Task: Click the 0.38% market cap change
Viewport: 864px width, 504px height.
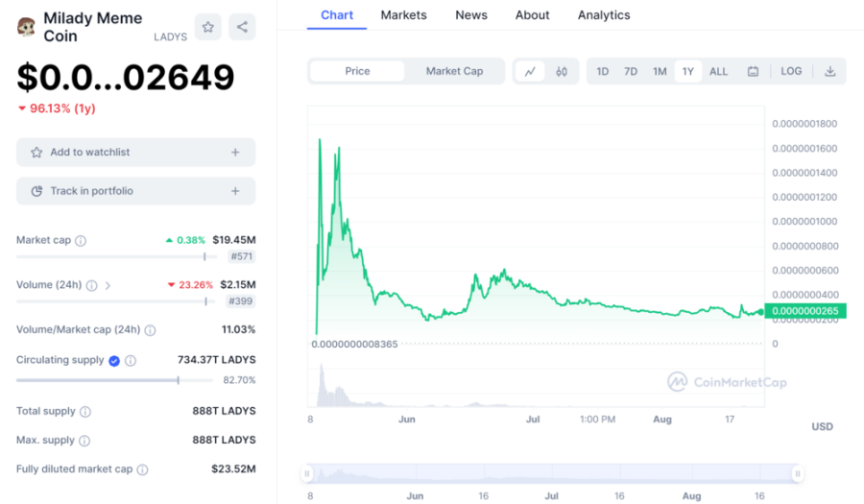Action: (185, 240)
